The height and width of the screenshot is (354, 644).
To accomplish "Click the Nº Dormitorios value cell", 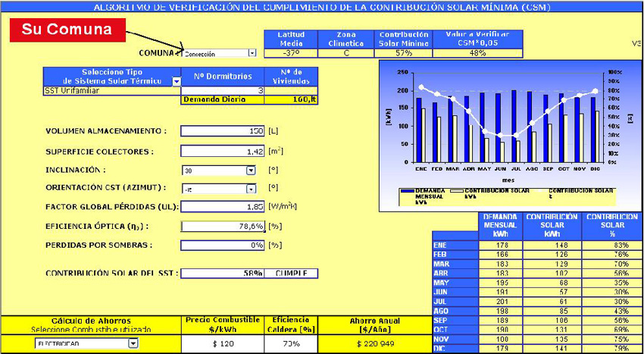I will click(222, 90).
